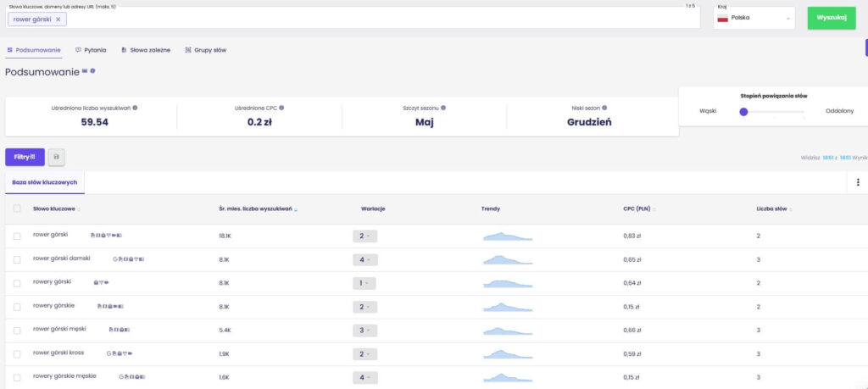868x389 pixels.
Task: Click info icon next to Uśrednione CPC
Action: (x=281, y=108)
